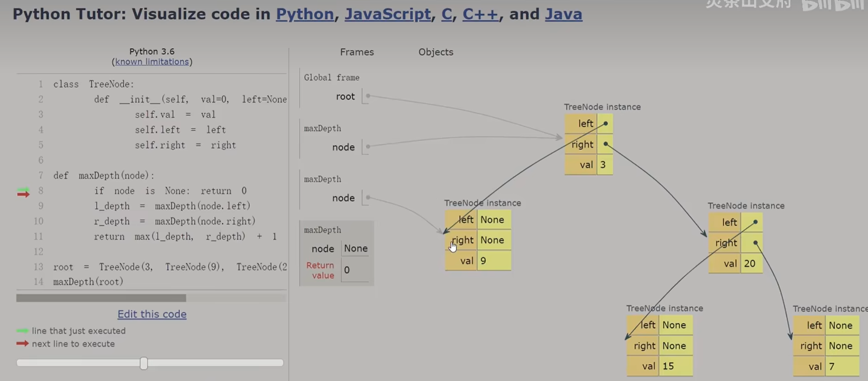
Task: Click the red "Return value" label
Action: tap(320, 270)
